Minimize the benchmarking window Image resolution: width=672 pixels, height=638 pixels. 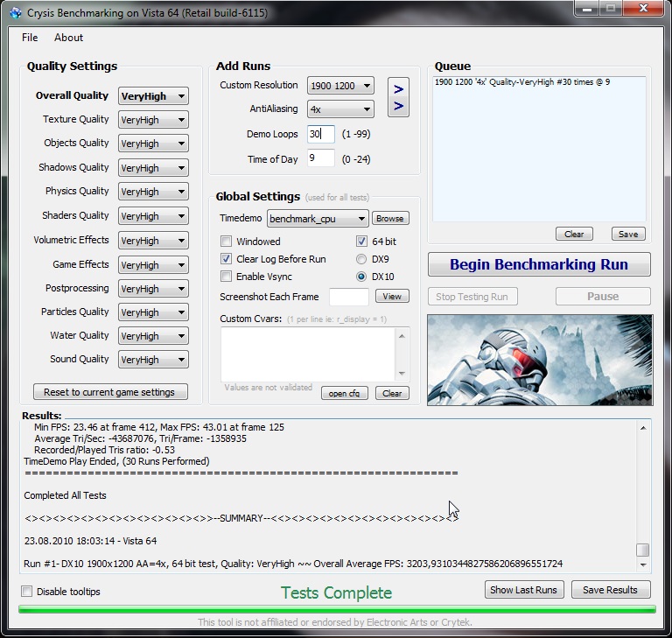click(x=587, y=9)
